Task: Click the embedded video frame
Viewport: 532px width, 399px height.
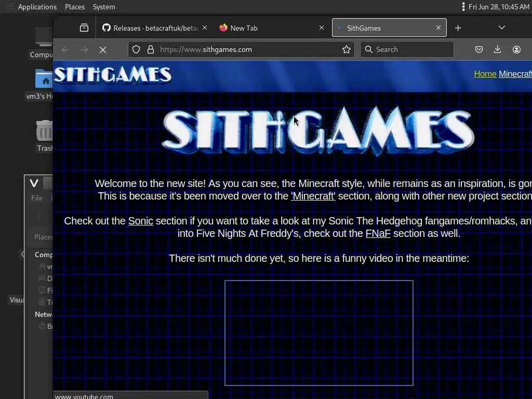Action: 319,333
